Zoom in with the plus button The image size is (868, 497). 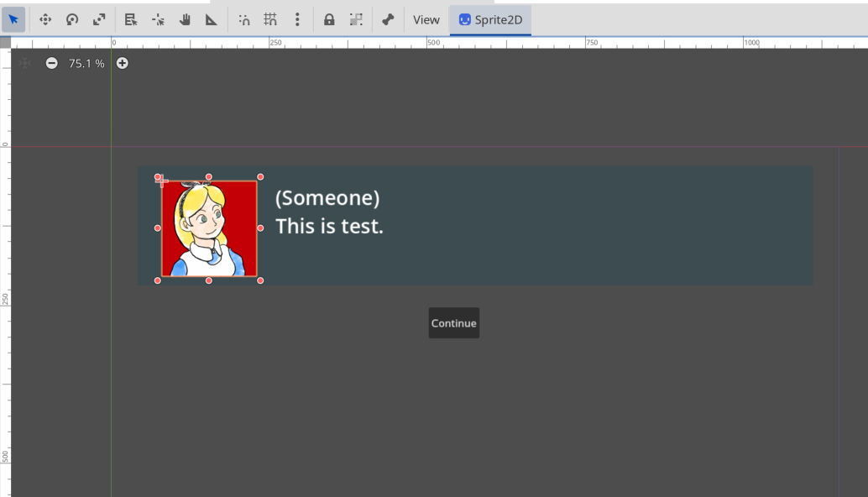click(x=123, y=63)
